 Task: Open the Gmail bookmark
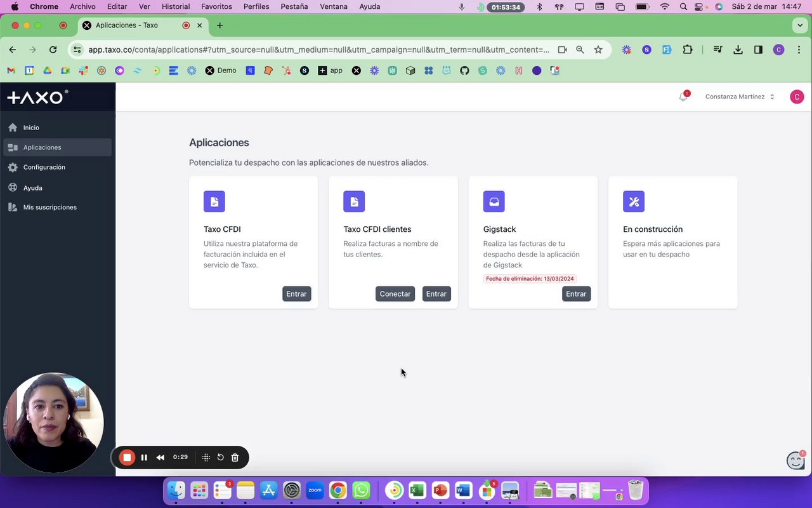pos(11,70)
